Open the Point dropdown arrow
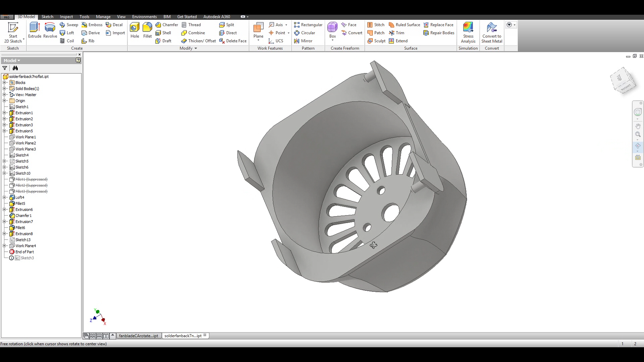 tap(288, 33)
